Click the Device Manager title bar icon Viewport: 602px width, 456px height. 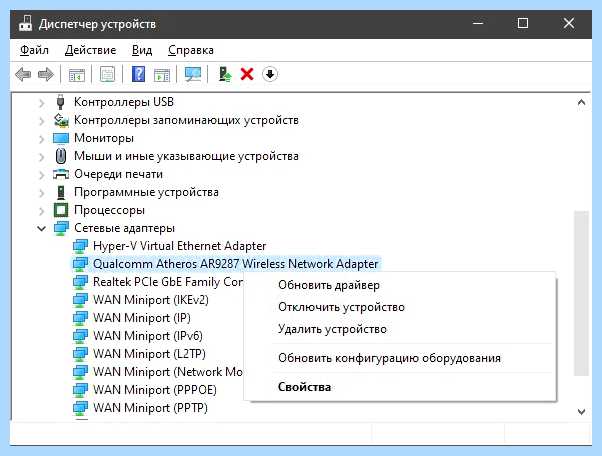click(x=26, y=23)
